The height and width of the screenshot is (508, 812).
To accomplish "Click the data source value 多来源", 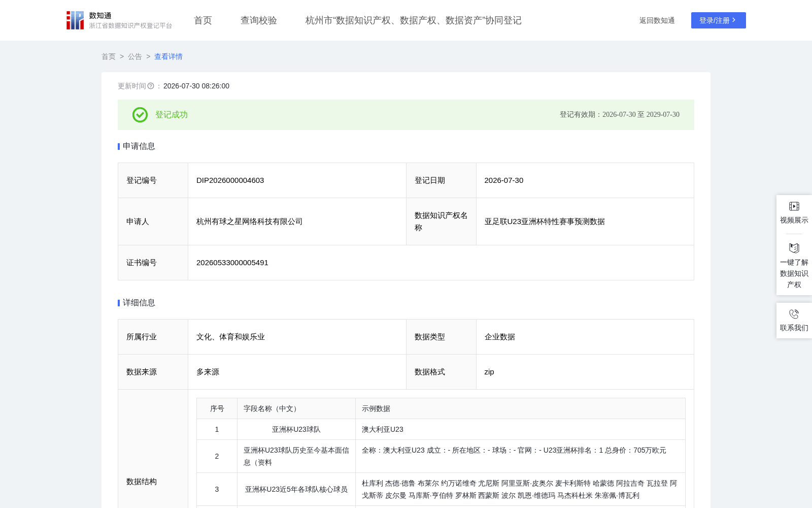I will [208, 372].
